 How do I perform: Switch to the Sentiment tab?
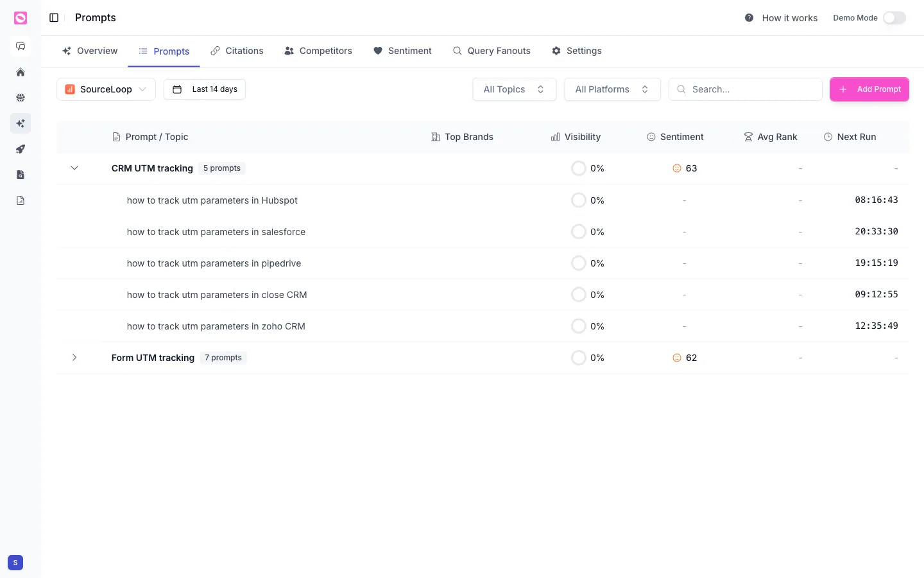pos(402,51)
